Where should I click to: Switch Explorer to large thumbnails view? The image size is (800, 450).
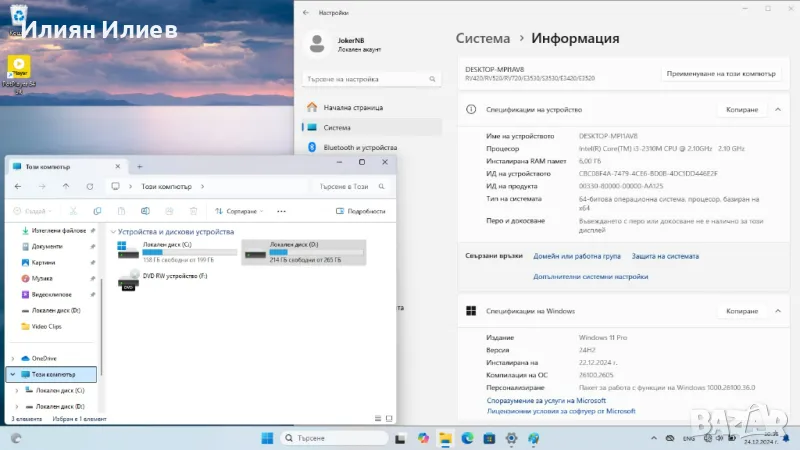pos(389,418)
